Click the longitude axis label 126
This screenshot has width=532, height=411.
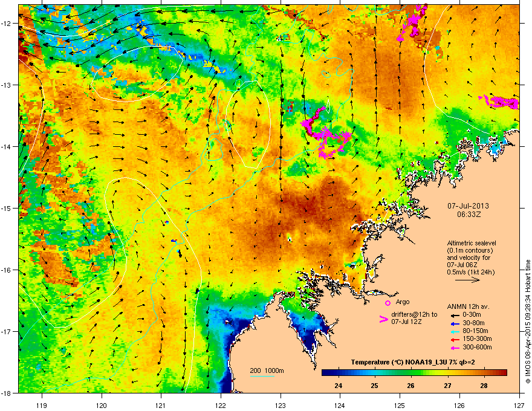click(459, 405)
